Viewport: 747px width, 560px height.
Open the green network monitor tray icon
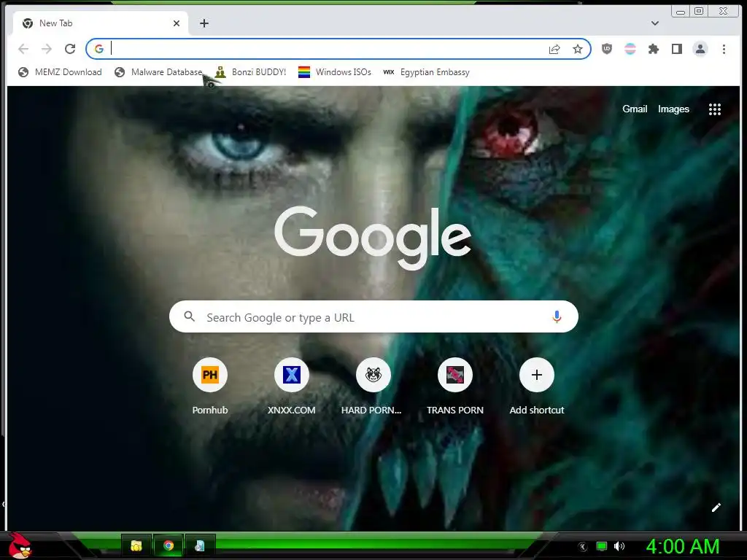pos(602,546)
